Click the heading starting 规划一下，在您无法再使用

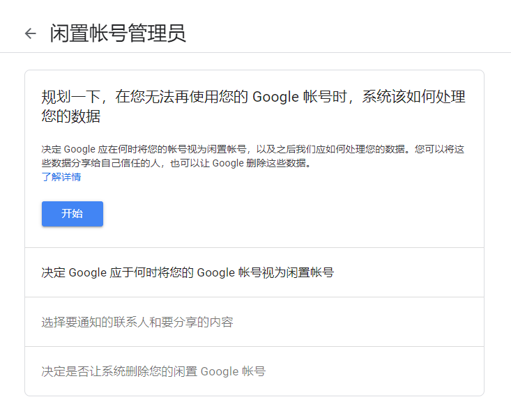pyautogui.click(x=253, y=107)
